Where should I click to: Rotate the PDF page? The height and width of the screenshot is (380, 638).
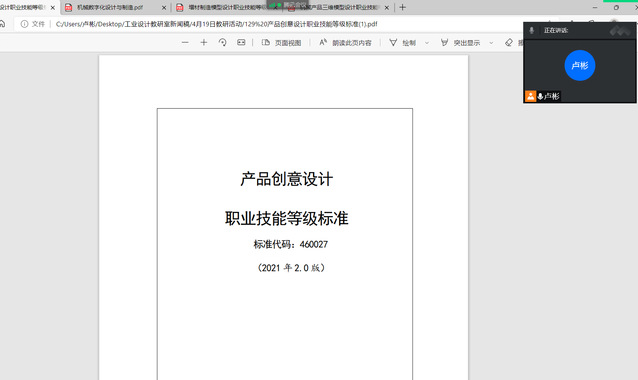click(x=223, y=42)
